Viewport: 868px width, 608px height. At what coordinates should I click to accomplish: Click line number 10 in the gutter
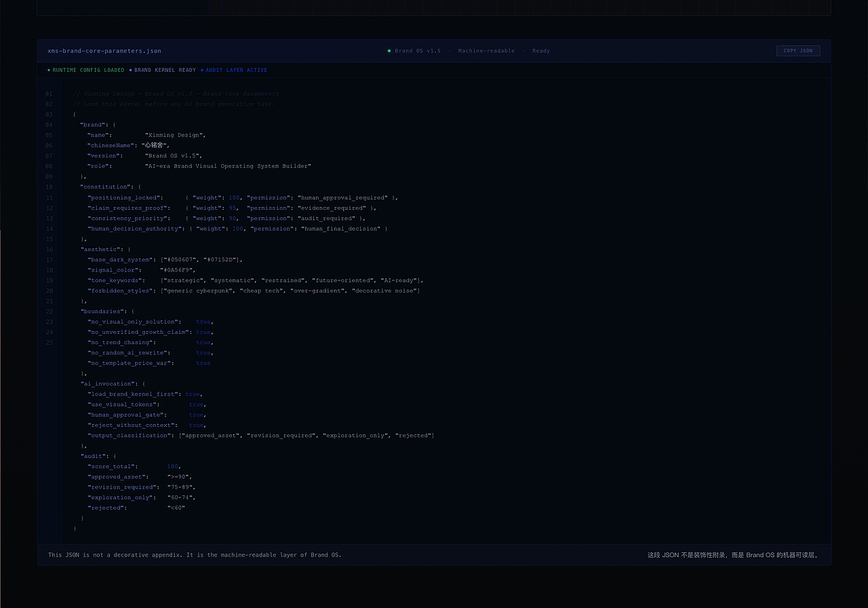pos(49,187)
